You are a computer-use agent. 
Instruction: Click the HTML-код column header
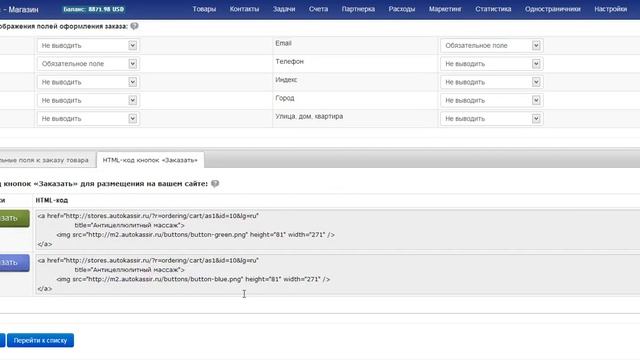[x=52, y=200]
